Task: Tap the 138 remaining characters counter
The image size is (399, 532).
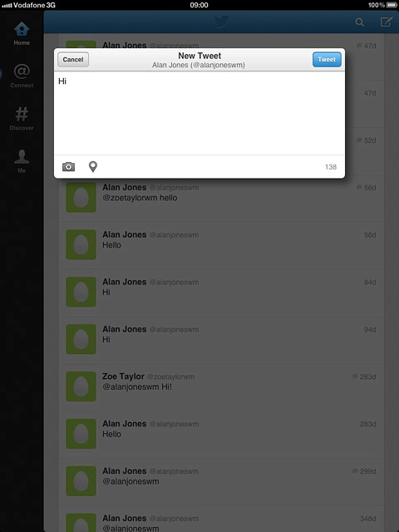Action: click(x=331, y=167)
